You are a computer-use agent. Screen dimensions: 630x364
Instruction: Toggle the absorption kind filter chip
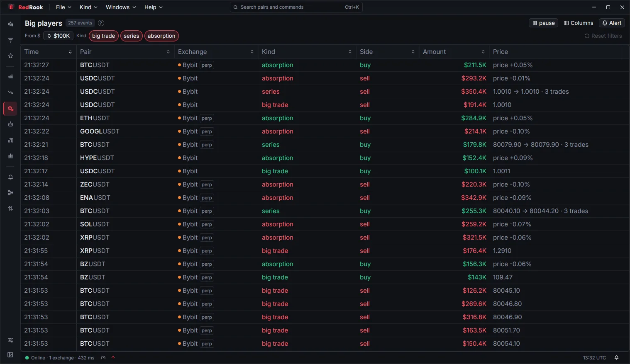click(x=161, y=36)
